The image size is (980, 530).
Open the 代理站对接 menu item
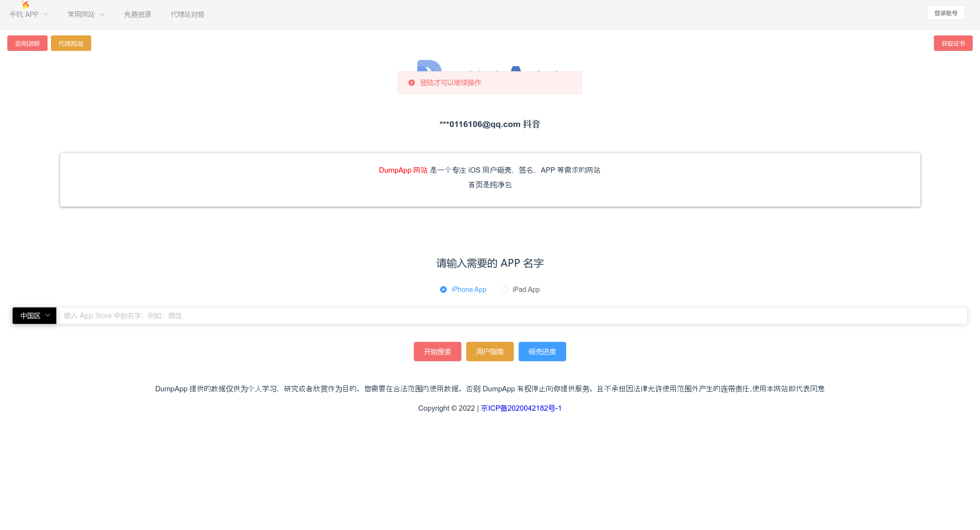(x=187, y=15)
